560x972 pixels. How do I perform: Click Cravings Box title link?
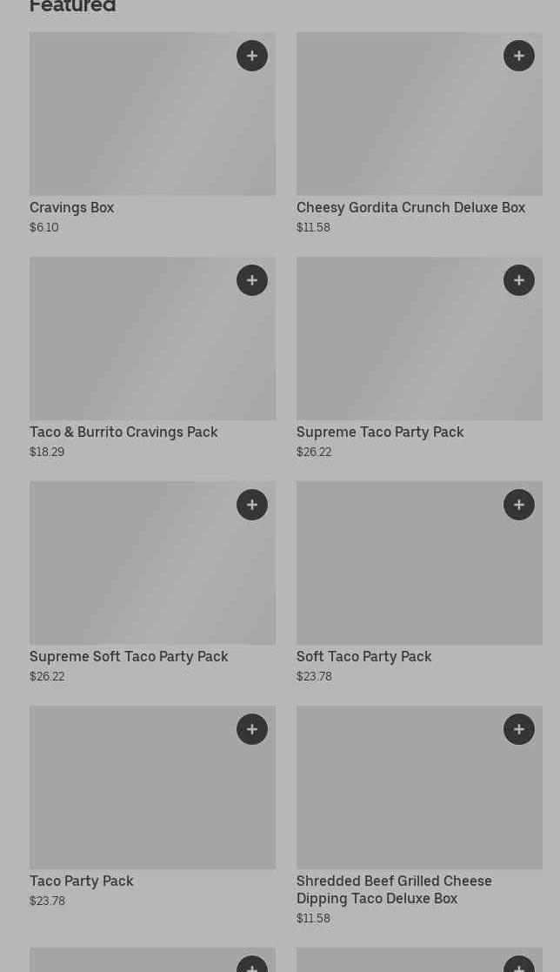click(x=72, y=207)
